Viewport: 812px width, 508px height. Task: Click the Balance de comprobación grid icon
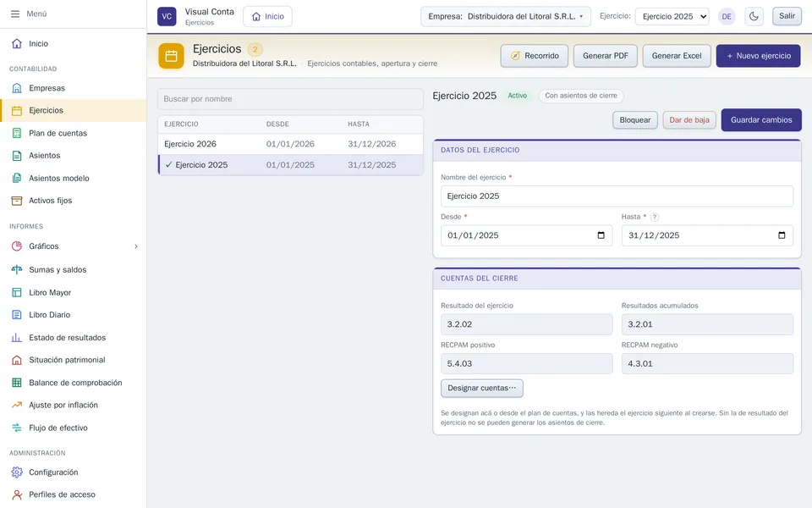pos(17,383)
